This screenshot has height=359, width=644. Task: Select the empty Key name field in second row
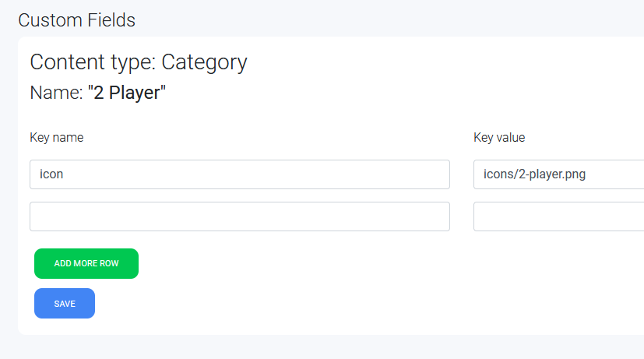[x=240, y=216]
